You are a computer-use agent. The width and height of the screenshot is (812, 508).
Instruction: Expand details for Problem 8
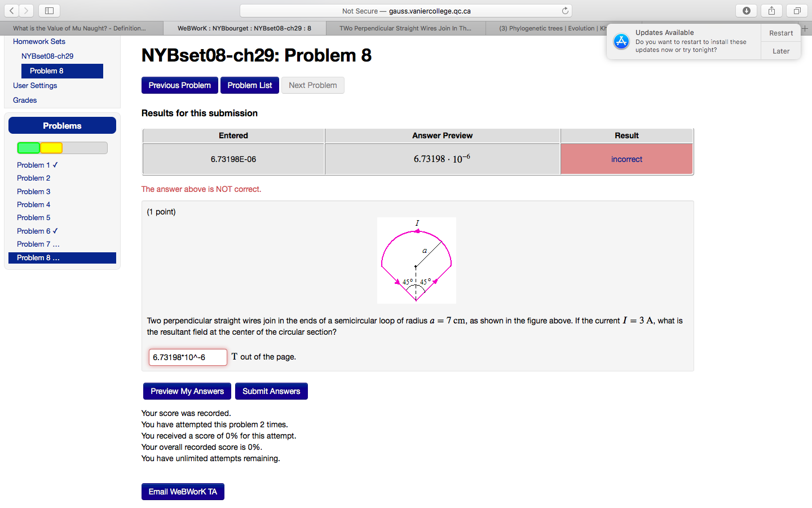[56, 257]
